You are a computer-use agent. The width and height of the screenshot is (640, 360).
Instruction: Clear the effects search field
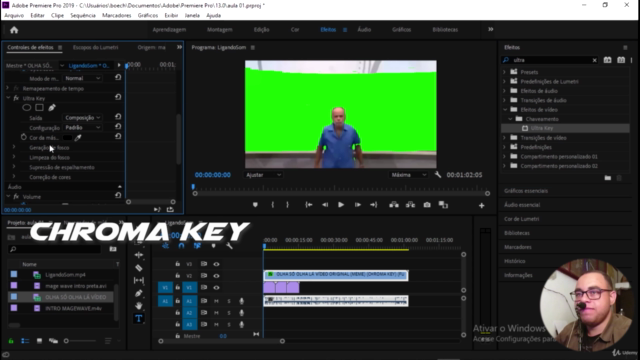[594, 60]
